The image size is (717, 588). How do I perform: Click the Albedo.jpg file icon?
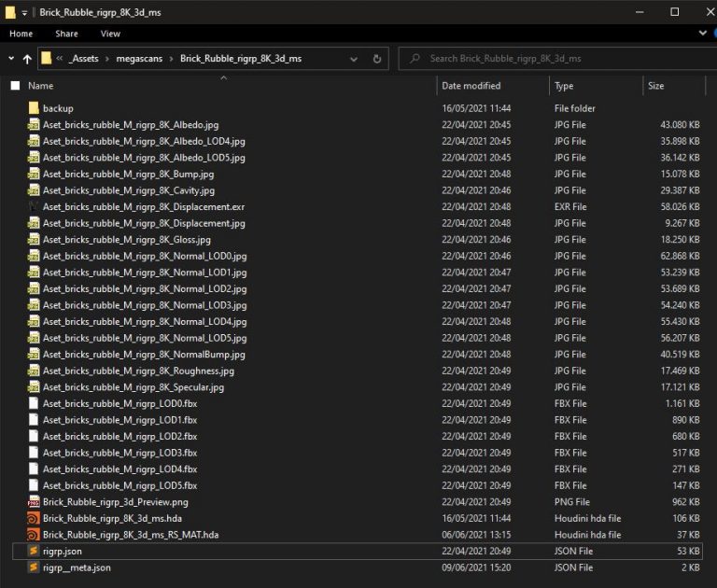(35, 125)
